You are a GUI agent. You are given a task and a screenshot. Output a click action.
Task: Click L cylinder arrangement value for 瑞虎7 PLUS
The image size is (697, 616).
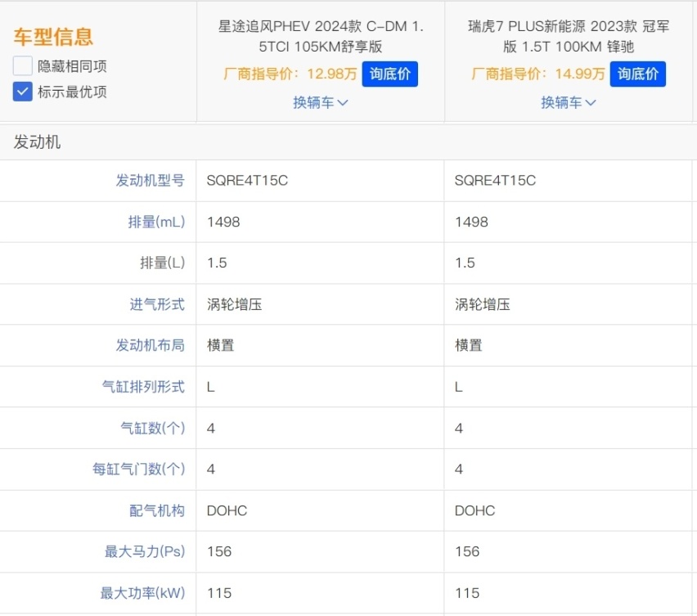[459, 387]
